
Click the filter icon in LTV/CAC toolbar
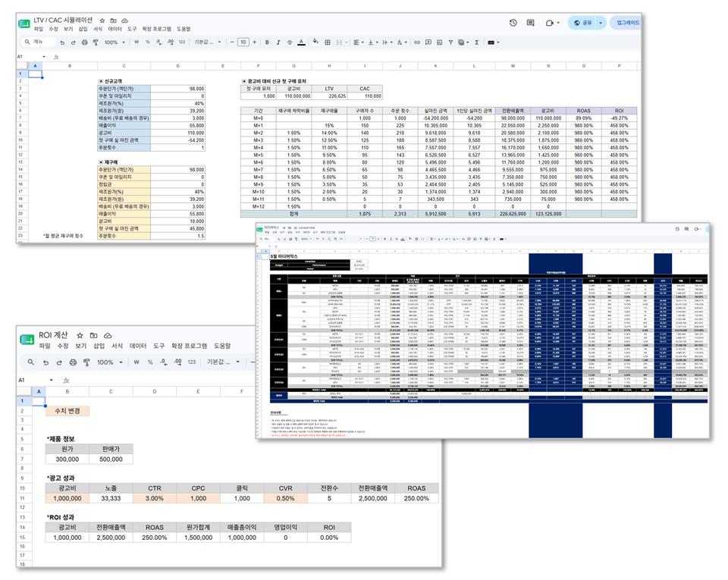(x=450, y=42)
